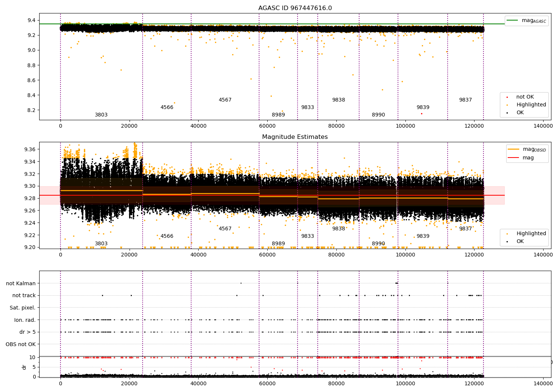
Task: Click dr axis tick label 5
Action: pyautogui.click(x=34, y=367)
